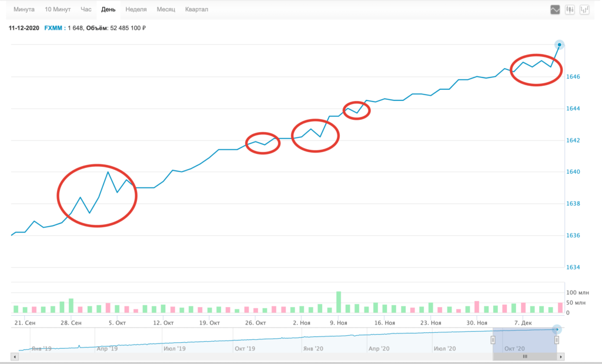Open the Квартал interval tab
Screen dimensions: 602x364
pos(196,10)
